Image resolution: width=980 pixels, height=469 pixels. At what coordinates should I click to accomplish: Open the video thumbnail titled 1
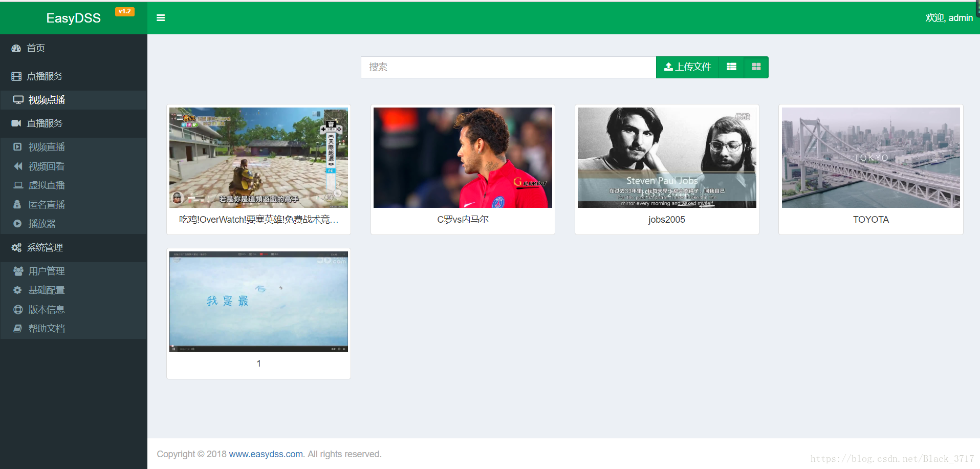pos(258,302)
